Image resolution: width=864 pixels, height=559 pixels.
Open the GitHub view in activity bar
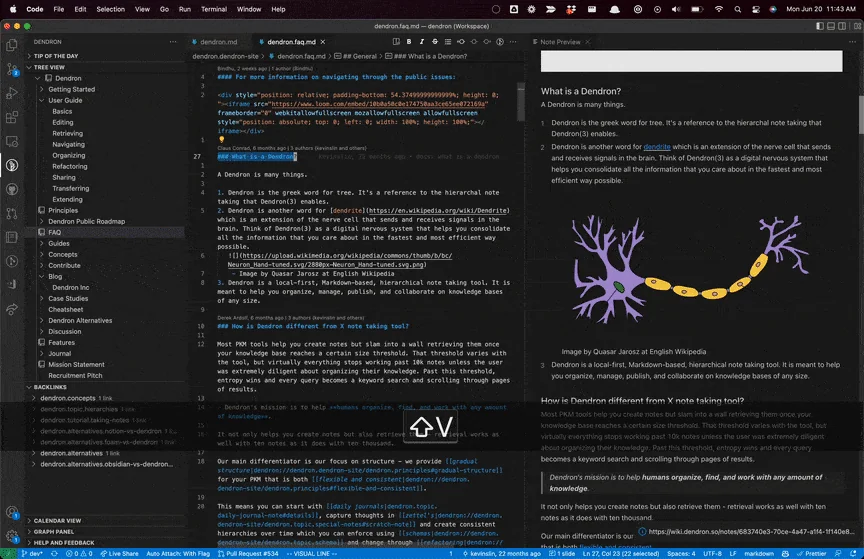[12, 189]
